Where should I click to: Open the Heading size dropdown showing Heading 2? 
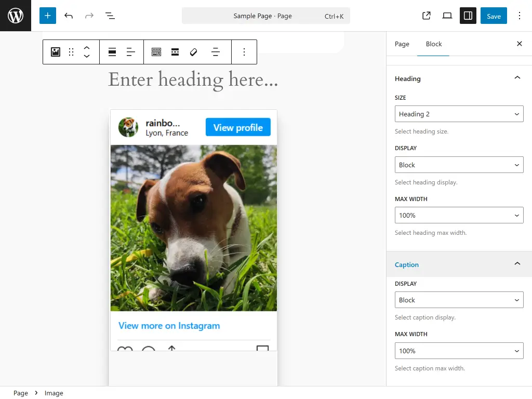[x=459, y=114]
